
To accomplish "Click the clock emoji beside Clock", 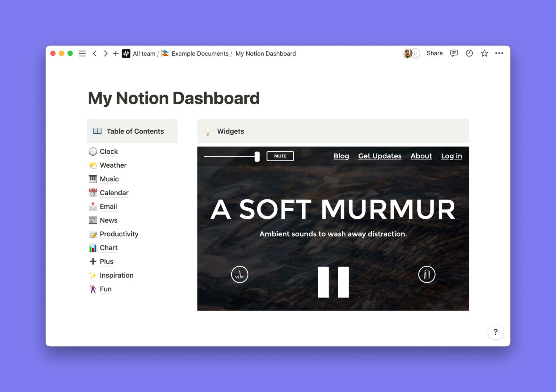I will tap(93, 152).
